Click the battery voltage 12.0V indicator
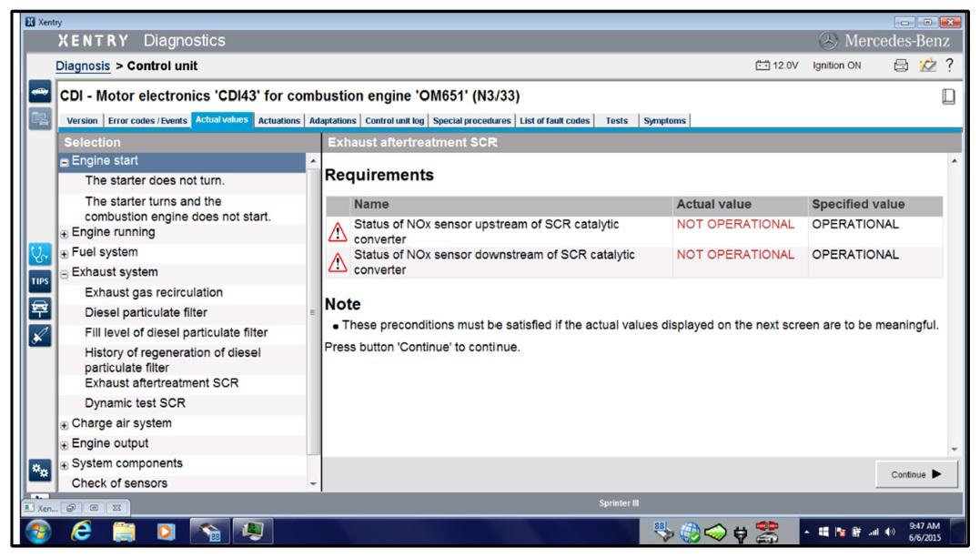980x558 pixels. coord(777,65)
